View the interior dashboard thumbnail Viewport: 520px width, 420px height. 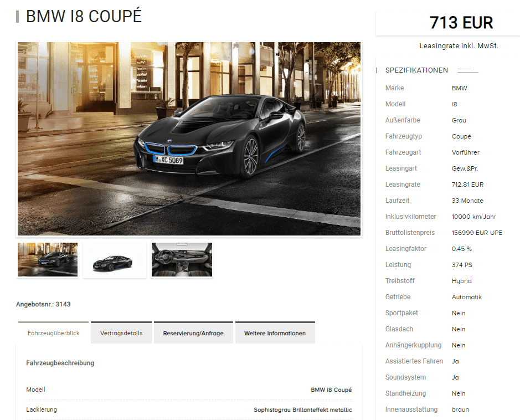[x=182, y=259]
